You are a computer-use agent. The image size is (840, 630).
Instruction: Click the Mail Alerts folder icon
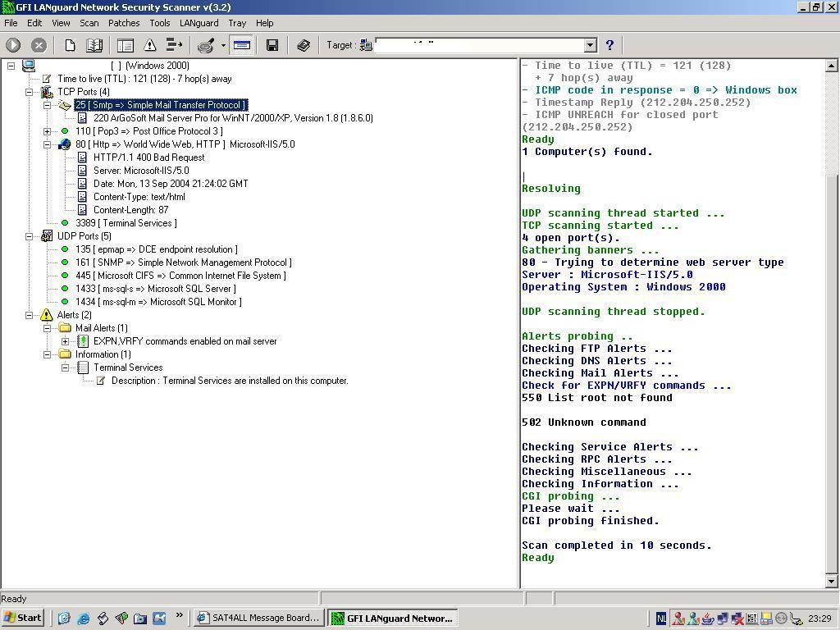pos(65,327)
